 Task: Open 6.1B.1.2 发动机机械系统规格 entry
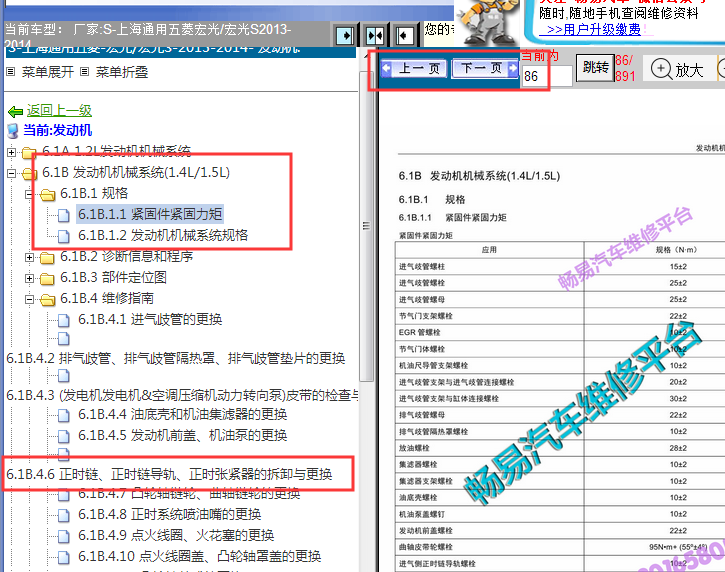coord(163,235)
